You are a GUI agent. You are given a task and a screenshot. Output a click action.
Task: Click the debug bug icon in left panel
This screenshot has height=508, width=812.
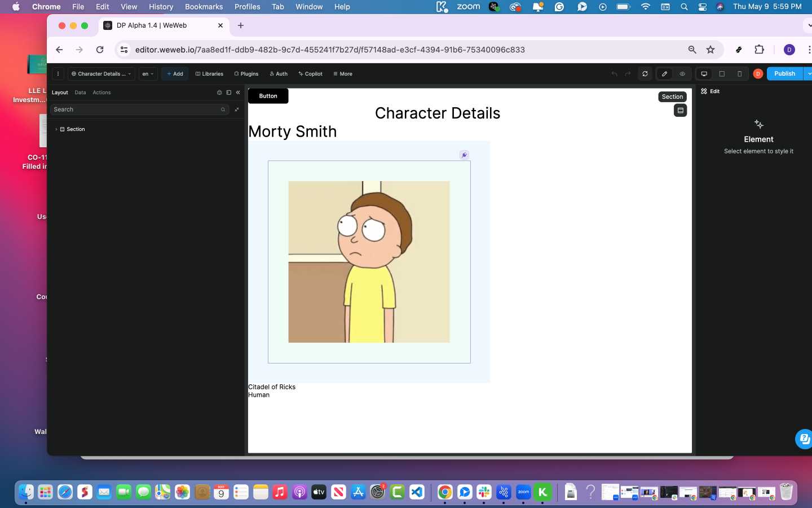(219, 93)
